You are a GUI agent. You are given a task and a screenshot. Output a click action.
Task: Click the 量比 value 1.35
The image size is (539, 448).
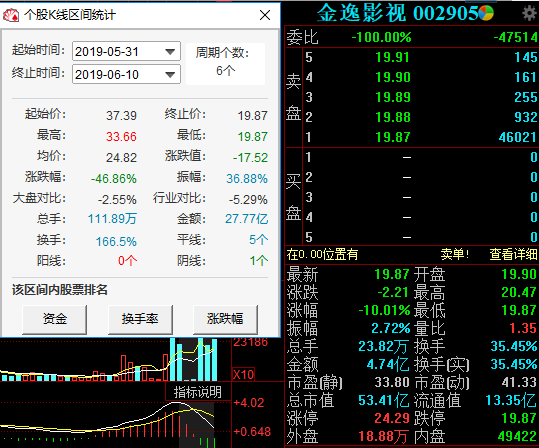[523, 328]
